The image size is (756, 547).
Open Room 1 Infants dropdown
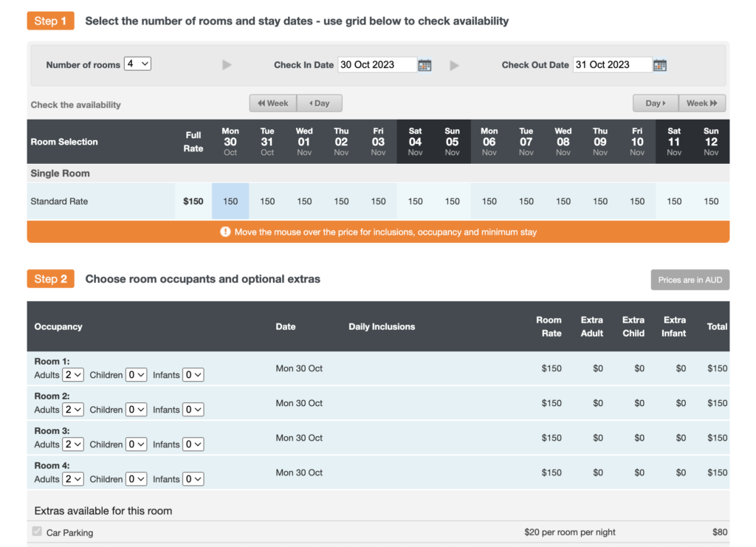pyautogui.click(x=193, y=375)
